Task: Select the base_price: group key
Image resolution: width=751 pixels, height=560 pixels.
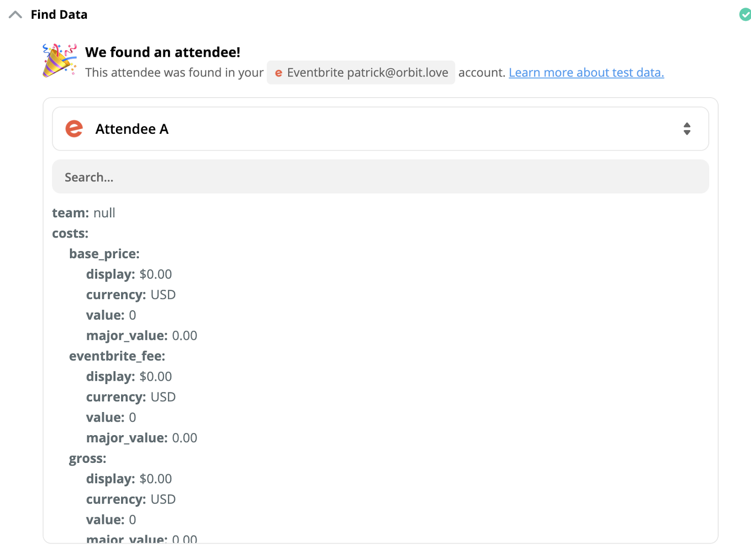Action: coord(104,254)
